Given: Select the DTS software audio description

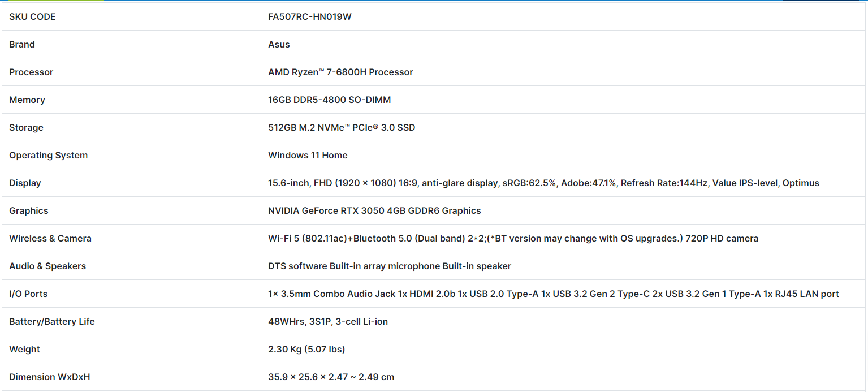Looking at the screenshot, I should tap(390, 266).
